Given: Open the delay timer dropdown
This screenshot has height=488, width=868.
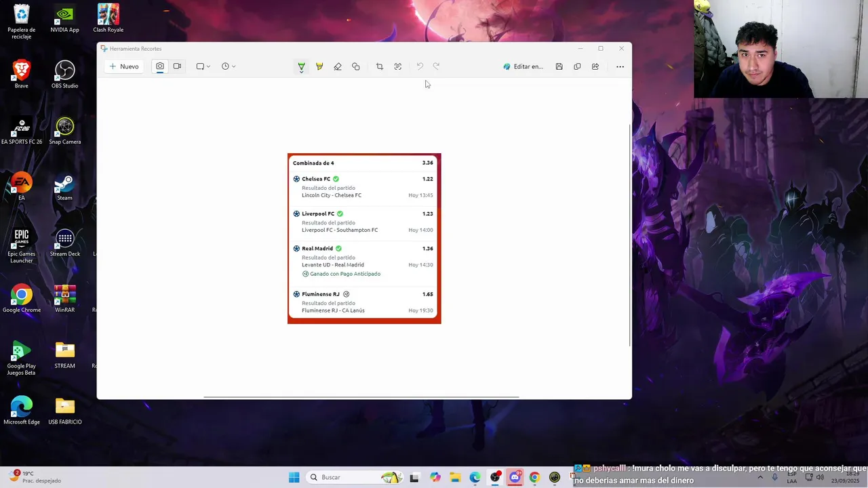Looking at the screenshot, I should click(x=229, y=66).
